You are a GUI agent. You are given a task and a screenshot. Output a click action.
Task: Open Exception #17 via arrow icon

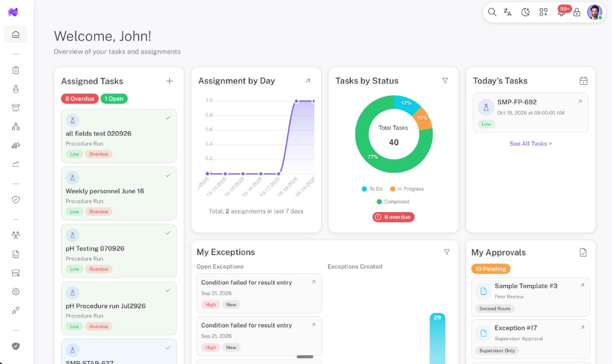tap(582, 328)
